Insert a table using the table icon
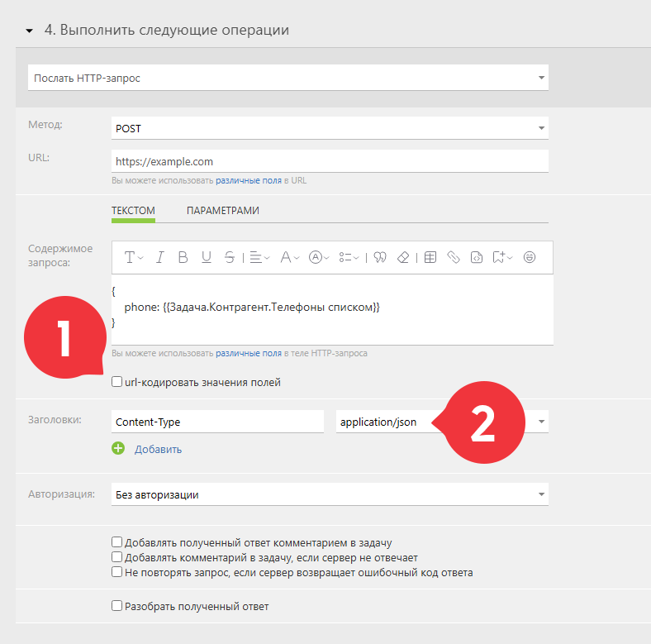651x644 pixels. 430,257
